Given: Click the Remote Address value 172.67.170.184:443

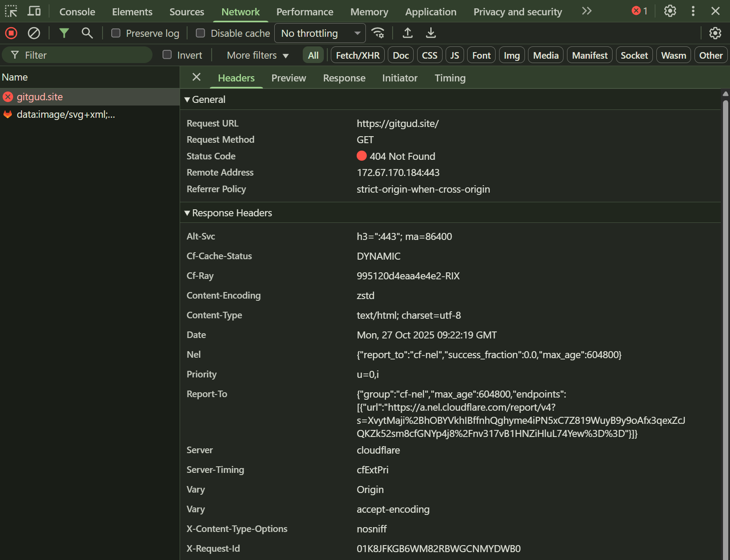Looking at the screenshot, I should pos(398,173).
